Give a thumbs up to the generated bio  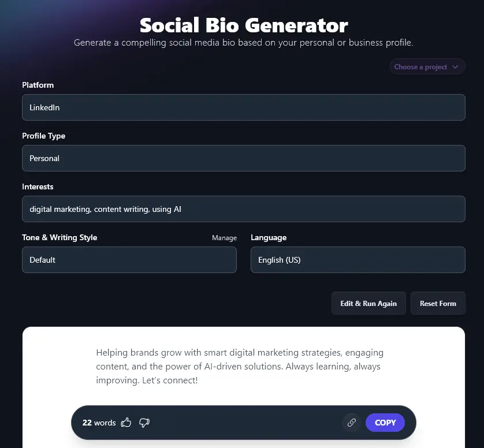pos(126,423)
